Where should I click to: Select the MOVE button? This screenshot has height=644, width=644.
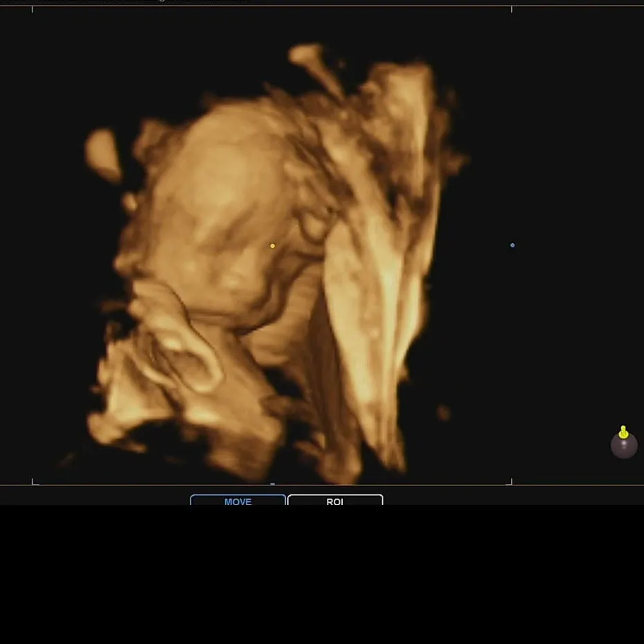pyautogui.click(x=238, y=500)
